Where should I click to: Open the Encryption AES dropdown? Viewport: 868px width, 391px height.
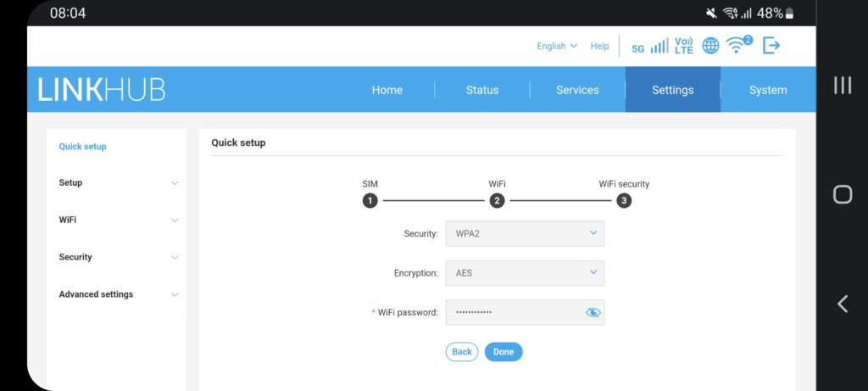point(524,273)
